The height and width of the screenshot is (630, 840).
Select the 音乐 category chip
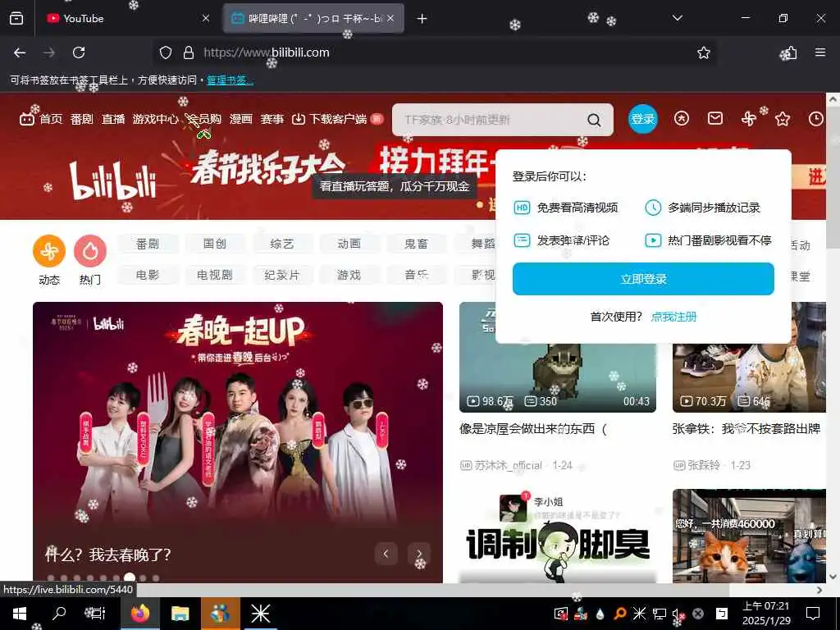pos(416,275)
